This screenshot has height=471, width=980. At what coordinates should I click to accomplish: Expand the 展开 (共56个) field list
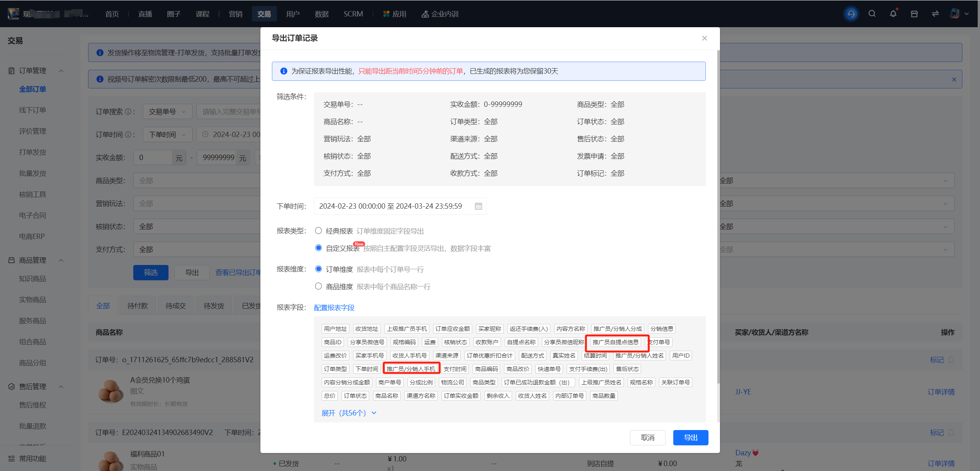click(x=349, y=413)
